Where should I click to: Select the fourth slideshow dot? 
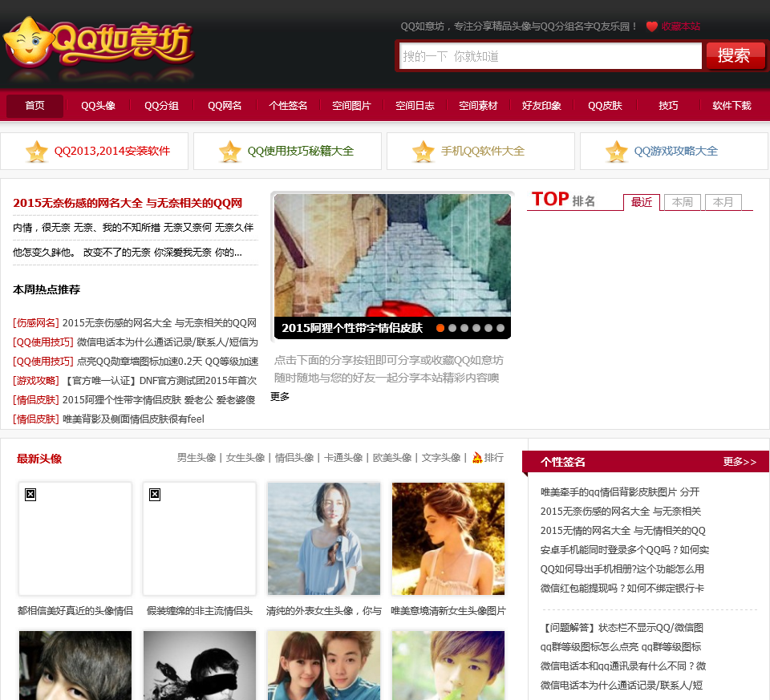[x=476, y=328]
